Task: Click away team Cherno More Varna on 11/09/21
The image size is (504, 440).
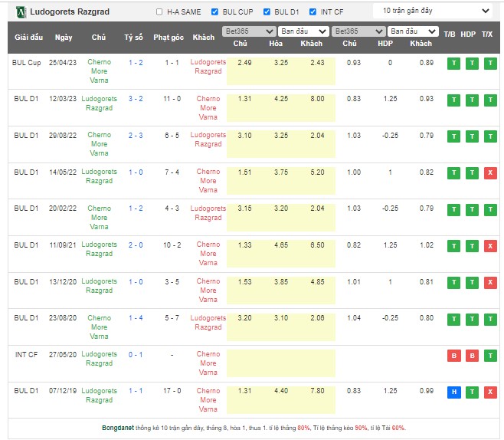Action: coord(208,254)
